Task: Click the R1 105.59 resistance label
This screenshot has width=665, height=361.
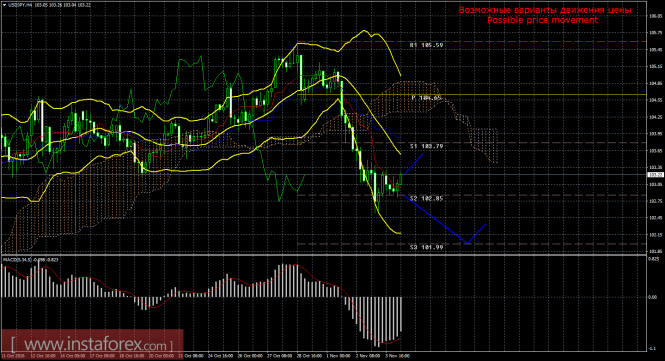Action: (x=426, y=45)
